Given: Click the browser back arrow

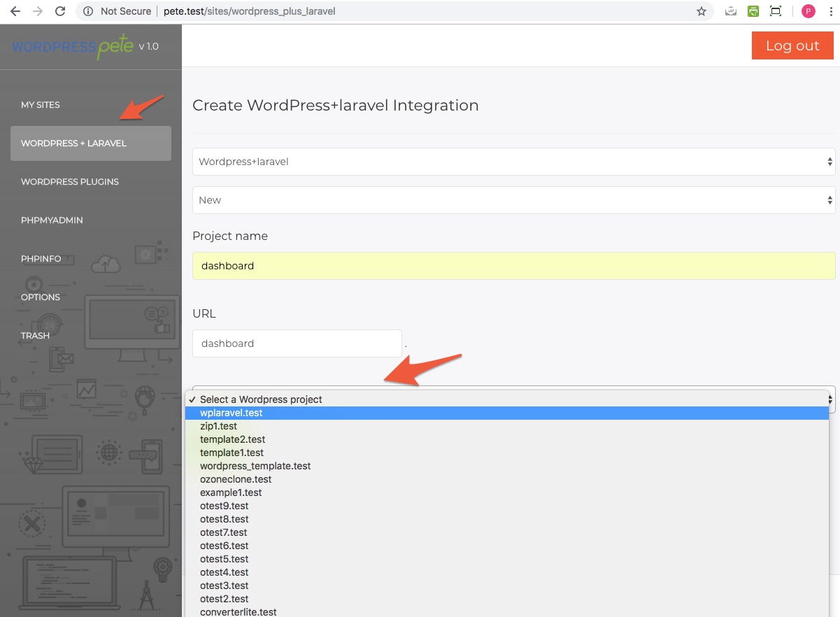Looking at the screenshot, I should (15, 11).
